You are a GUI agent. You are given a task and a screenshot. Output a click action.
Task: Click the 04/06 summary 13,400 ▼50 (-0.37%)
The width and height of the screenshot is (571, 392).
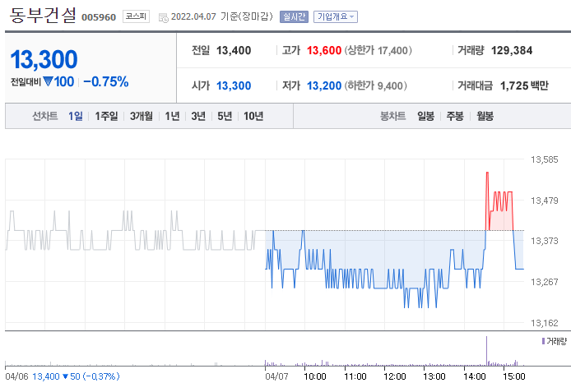[76, 376]
